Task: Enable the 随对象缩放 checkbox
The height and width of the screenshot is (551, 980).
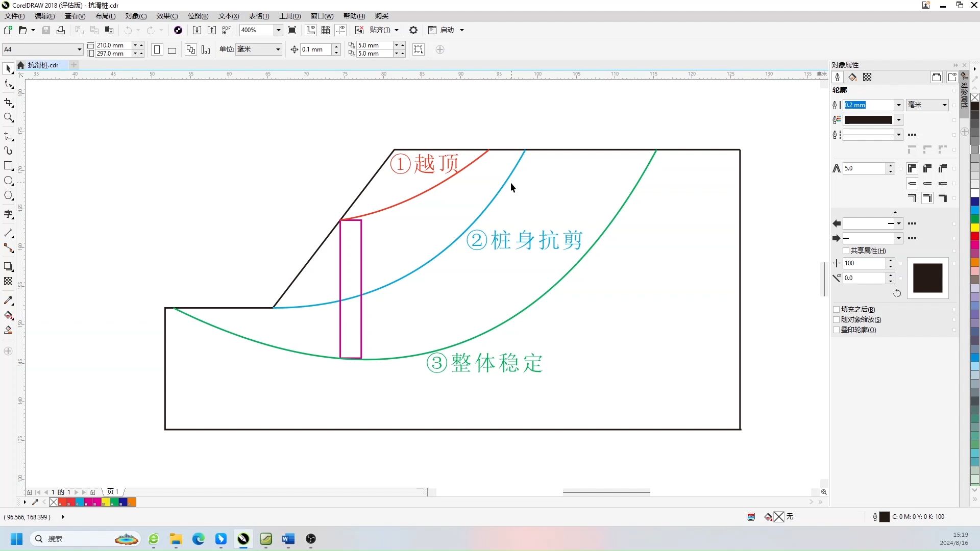Action: click(836, 319)
